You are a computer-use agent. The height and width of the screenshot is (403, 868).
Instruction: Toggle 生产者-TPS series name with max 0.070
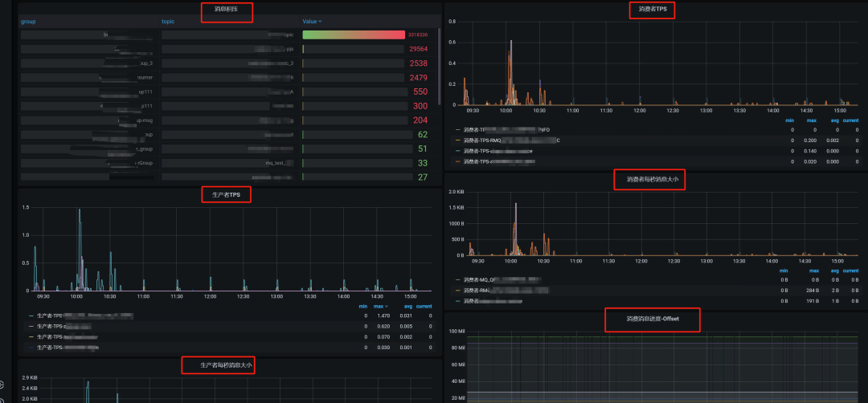pyautogui.click(x=67, y=336)
